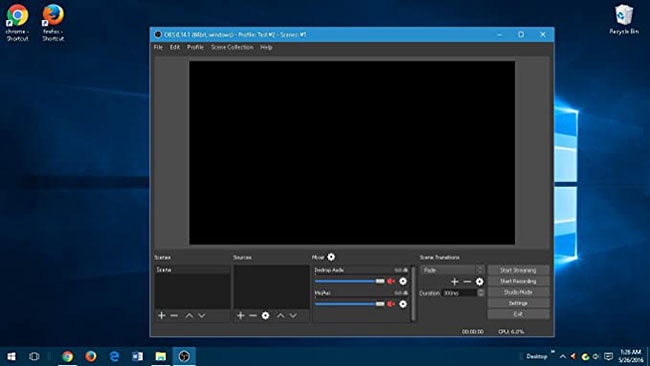This screenshot has height=366, width=650.
Task: Click the Mixer panel scrollbar
Action: tap(413, 293)
